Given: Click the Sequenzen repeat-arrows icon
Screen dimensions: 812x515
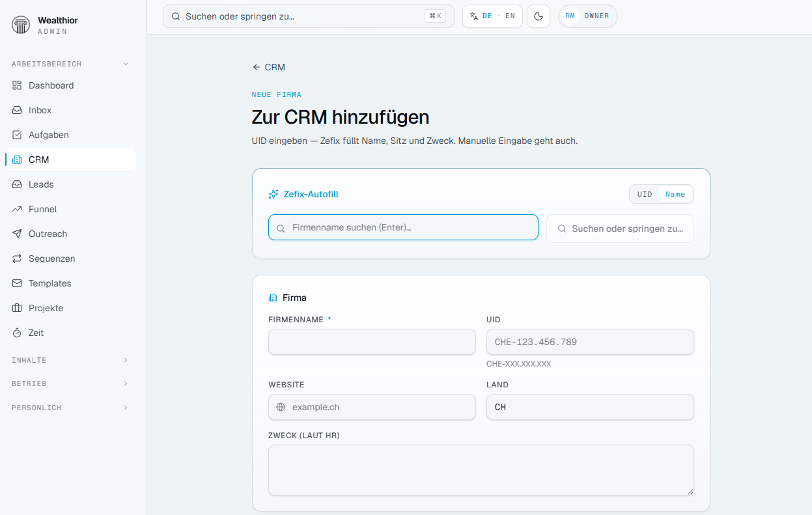Looking at the screenshot, I should coord(17,258).
